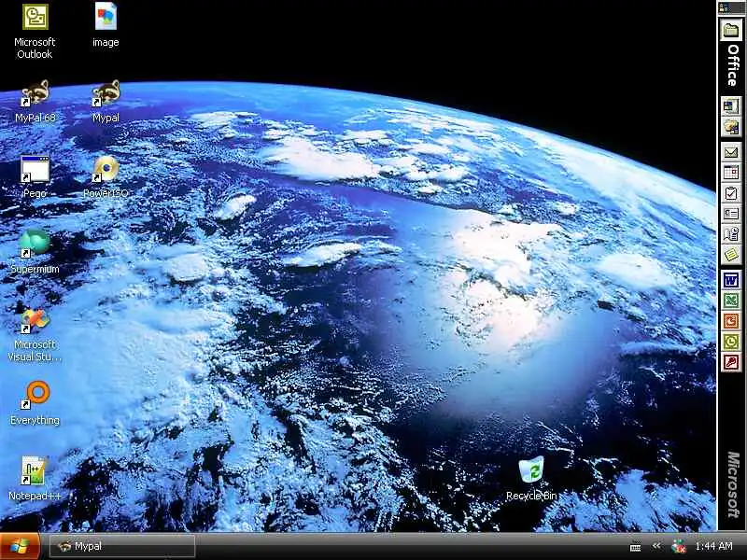
Task: Click New Journal Entry icon in Office bar
Action: click(731, 234)
